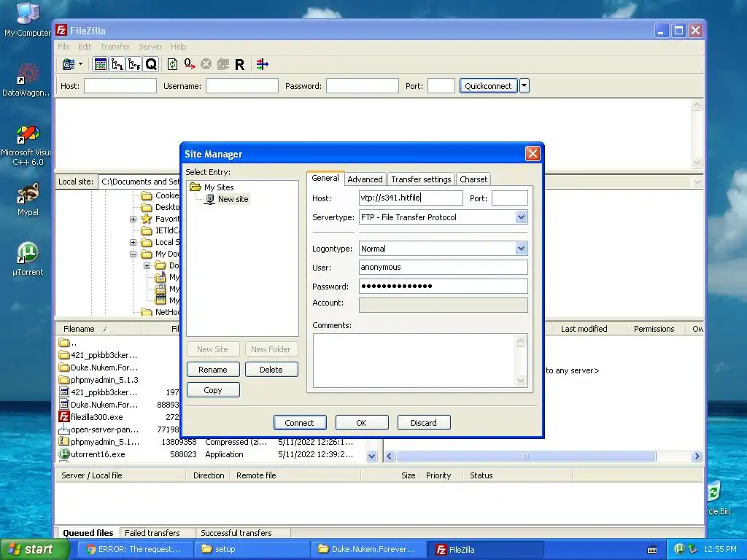747x560 pixels.
Task: Switch to the Transfer settings tab
Action: (x=421, y=179)
